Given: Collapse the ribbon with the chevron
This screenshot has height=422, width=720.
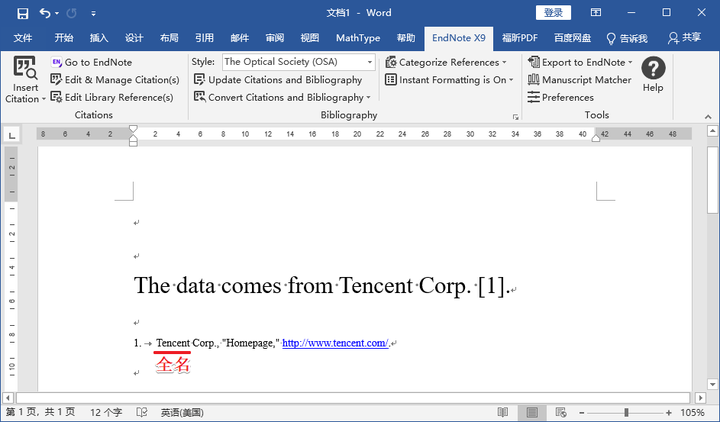Looking at the screenshot, I should pyautogui.click(x=708, y=117).
